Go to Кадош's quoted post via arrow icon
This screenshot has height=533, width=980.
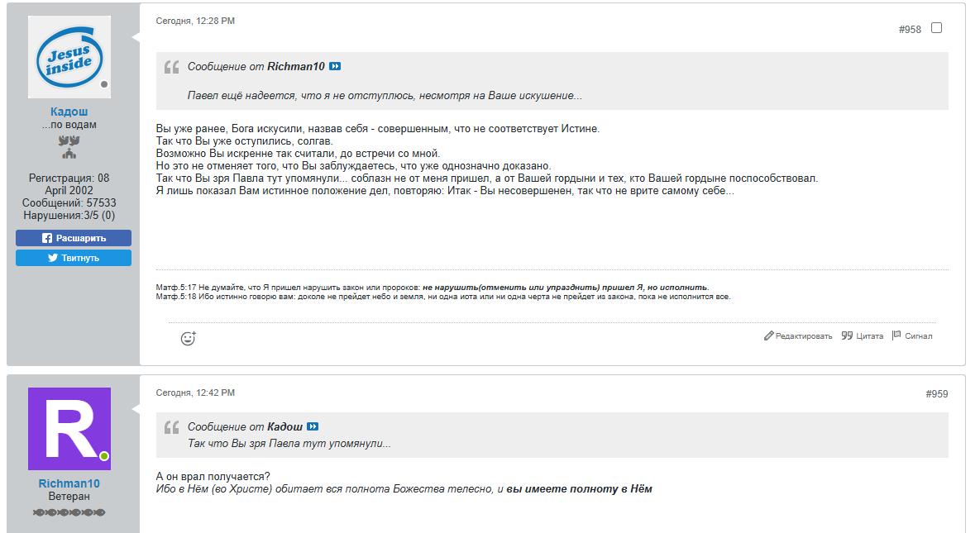click(x=313, y=426)
